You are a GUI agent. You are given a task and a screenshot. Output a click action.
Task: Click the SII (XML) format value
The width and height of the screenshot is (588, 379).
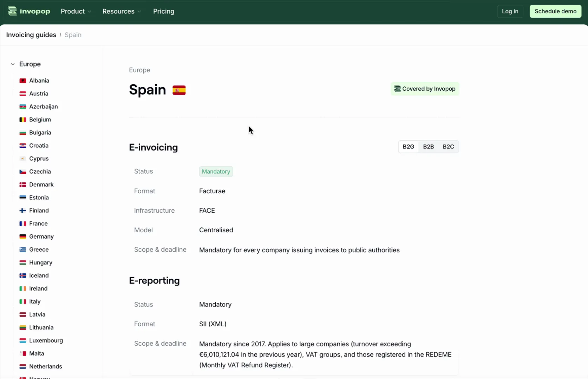click(x=213, y=324)
